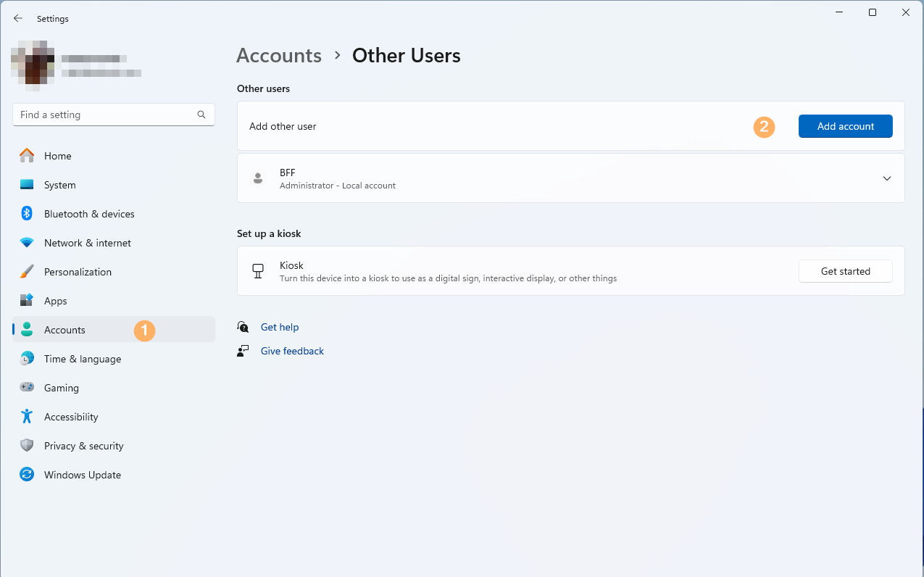This screenshot has width=924, height=577.
Task: Click the Home icon in sidebar
Action: 27,156
